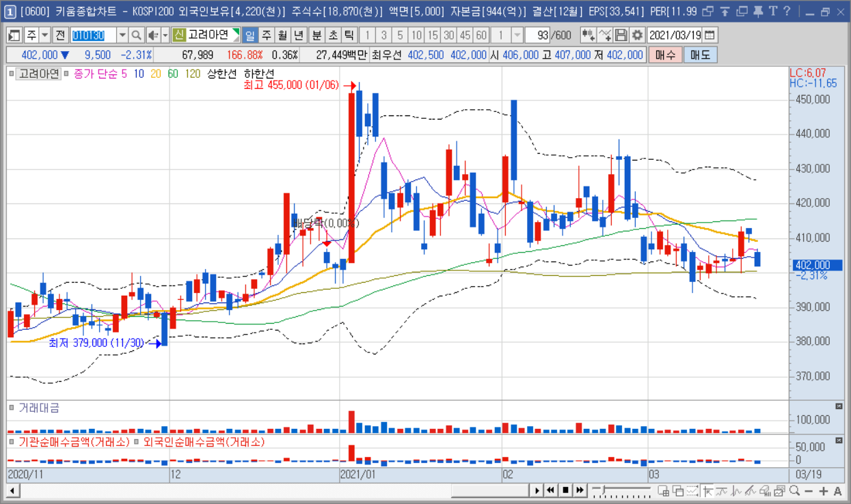This screenshot has height=504, width=851.
Task: Click the minus zoom-out icon at bottom right
Action: [809, 490]
